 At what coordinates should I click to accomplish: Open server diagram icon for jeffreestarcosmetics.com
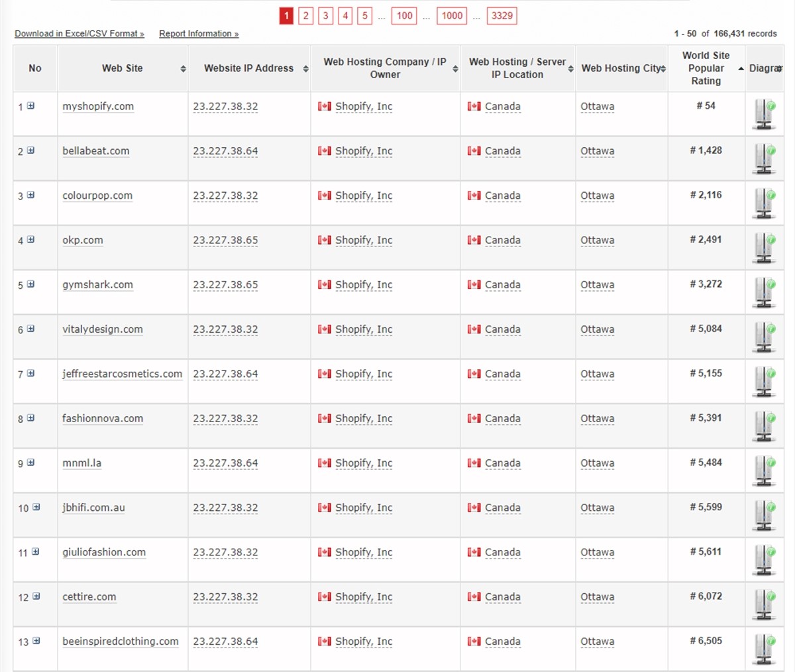pos(764,382)
